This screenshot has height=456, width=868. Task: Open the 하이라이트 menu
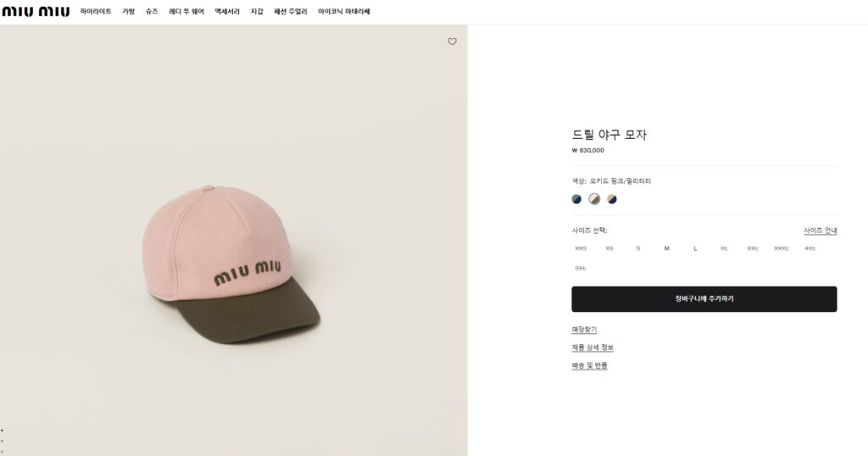click(96, 12)
